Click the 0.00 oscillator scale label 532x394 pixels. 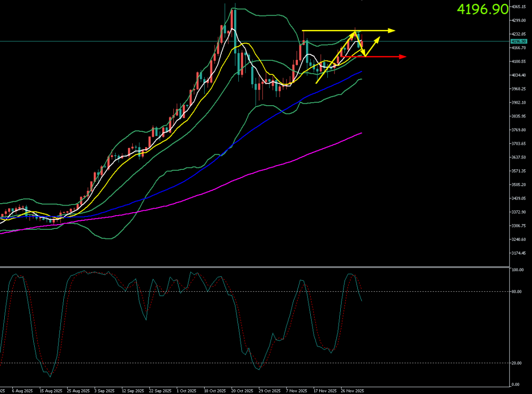pos(515,384)
